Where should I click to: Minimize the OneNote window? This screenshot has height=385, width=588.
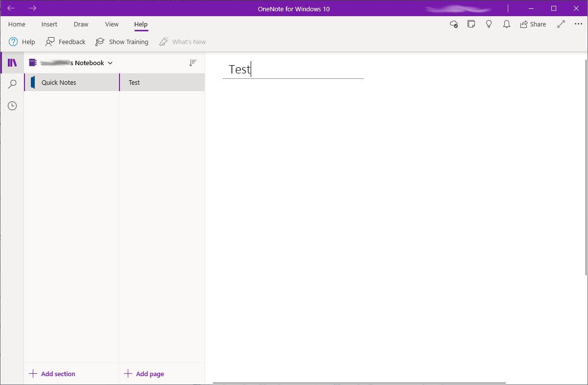coord(531,8)
